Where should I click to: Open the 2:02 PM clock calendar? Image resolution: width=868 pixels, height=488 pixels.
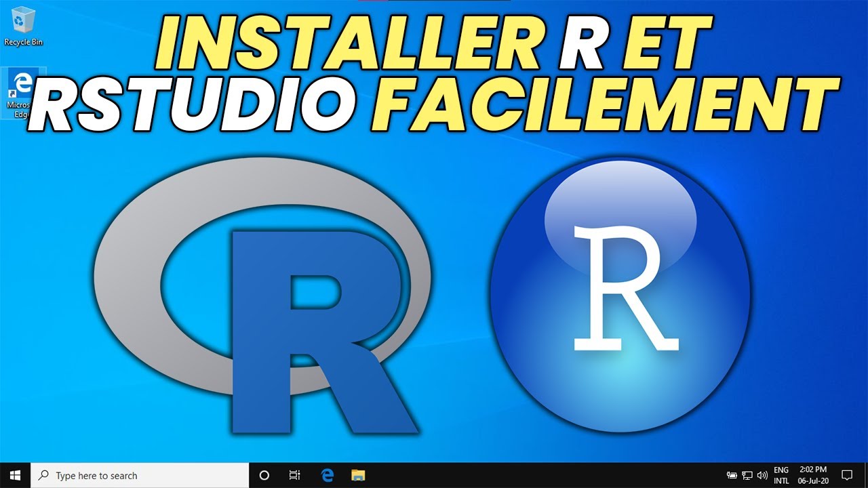pos(813,475)
